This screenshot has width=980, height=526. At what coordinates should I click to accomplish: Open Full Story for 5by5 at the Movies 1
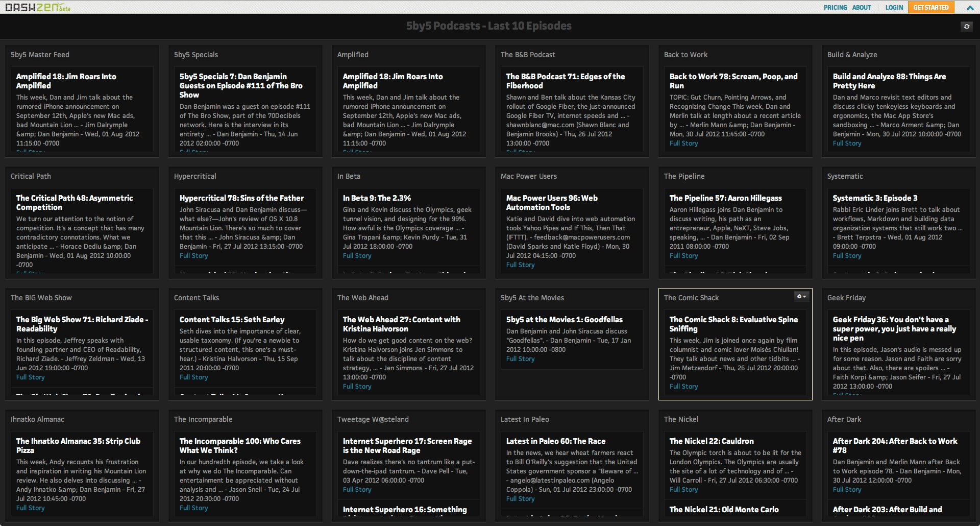(x=520, y=359)
